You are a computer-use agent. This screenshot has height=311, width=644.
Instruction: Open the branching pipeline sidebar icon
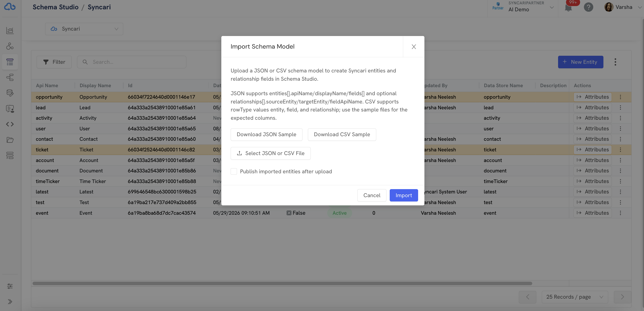coord(10,77)
